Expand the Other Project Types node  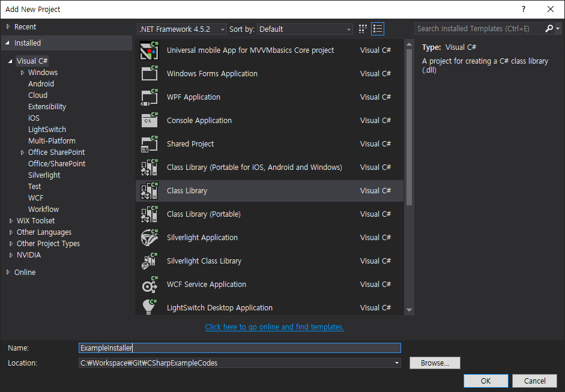point(11,244)
